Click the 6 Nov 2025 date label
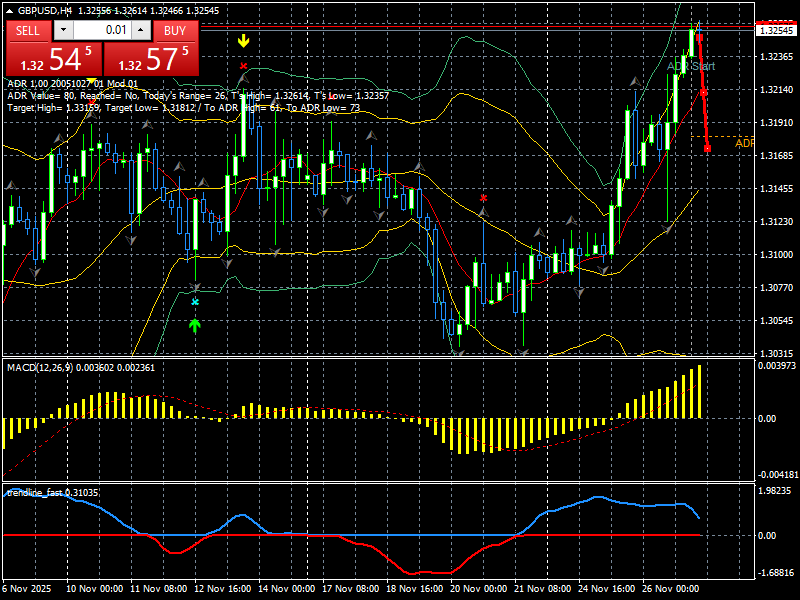Viewport: 800px width, 600px height. [x=27, y=588]
